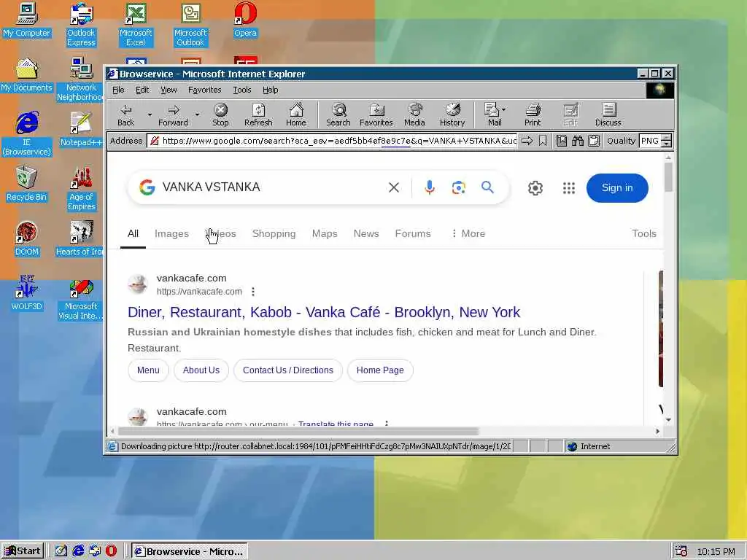This screenshot has width=747, height=560.
Task: Open the Media toolbar button
Action: point(414,114)
